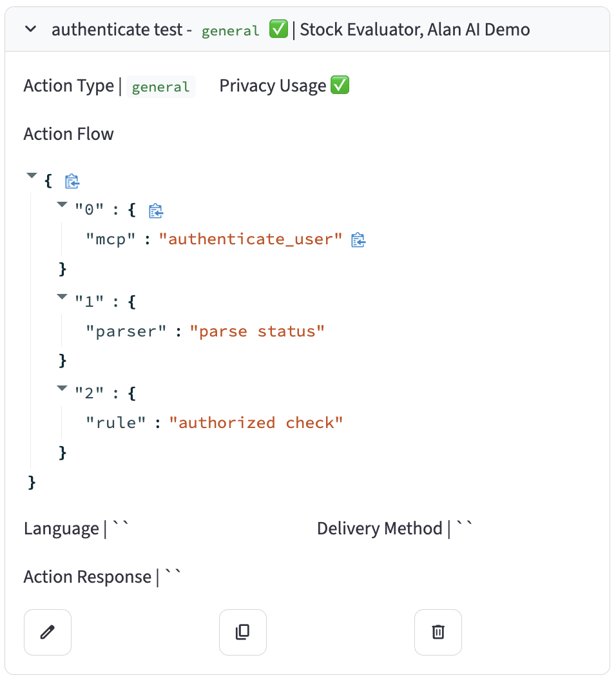
Task: Click the Privacy Usage green checkmark
Action: point(340,86)
